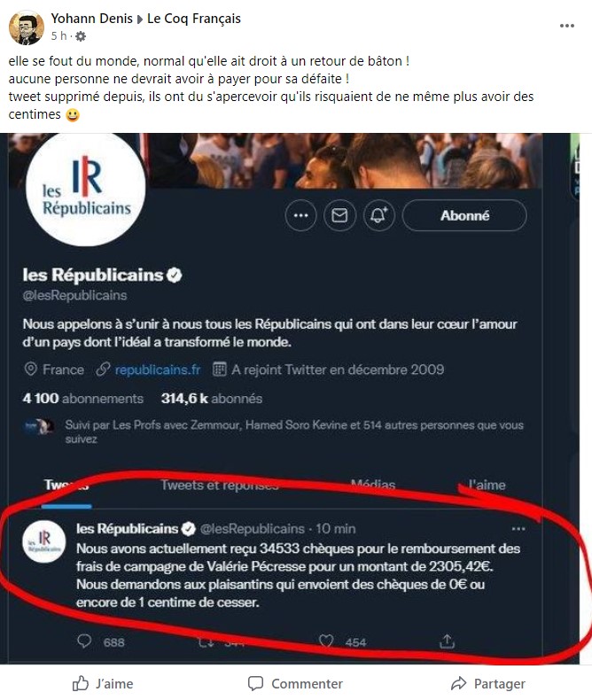Viewport: 592px width, 700px height.
Task: Click the Abonné follow button
Action: pos(464,215)
